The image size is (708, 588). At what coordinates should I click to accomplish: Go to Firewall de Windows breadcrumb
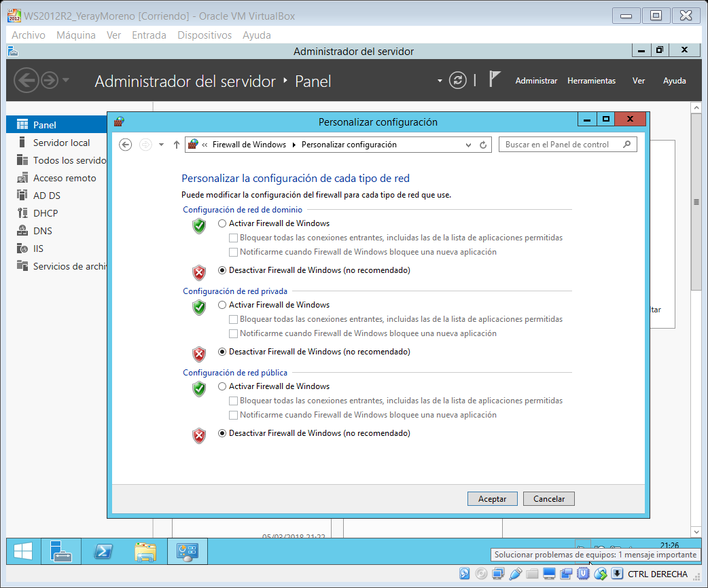click(x=249, y=145)
